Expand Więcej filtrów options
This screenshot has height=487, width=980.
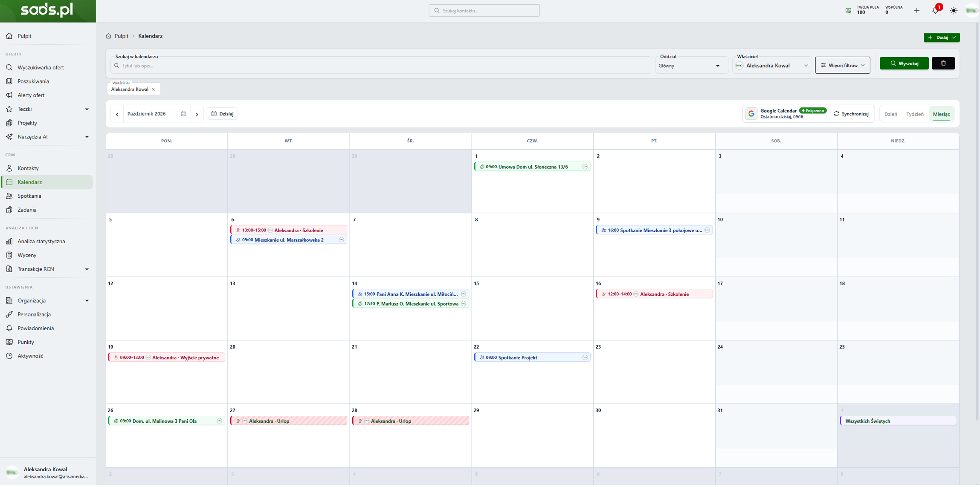pyautogui.click(x=842, y=65)
